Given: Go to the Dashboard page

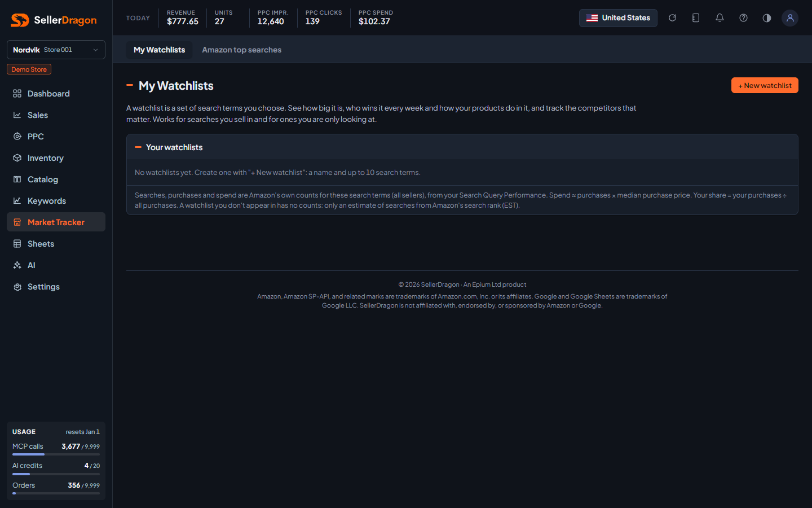Looking at the screenshot, I should pyautogui.click(x=56, y=94).
